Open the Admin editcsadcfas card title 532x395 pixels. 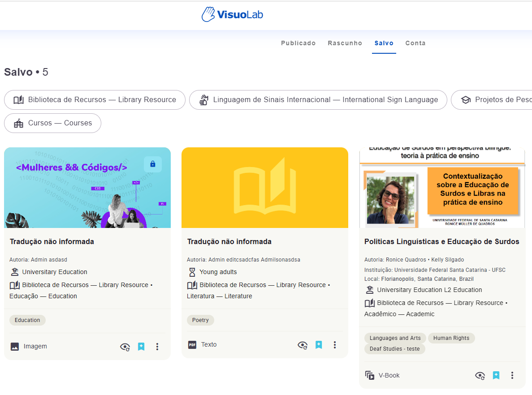point(229,241)
